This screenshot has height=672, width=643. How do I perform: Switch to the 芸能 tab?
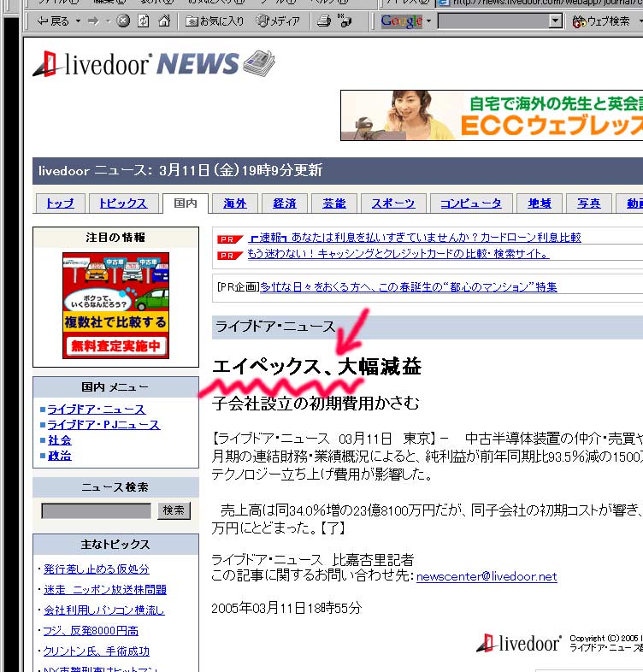(334, 203)
